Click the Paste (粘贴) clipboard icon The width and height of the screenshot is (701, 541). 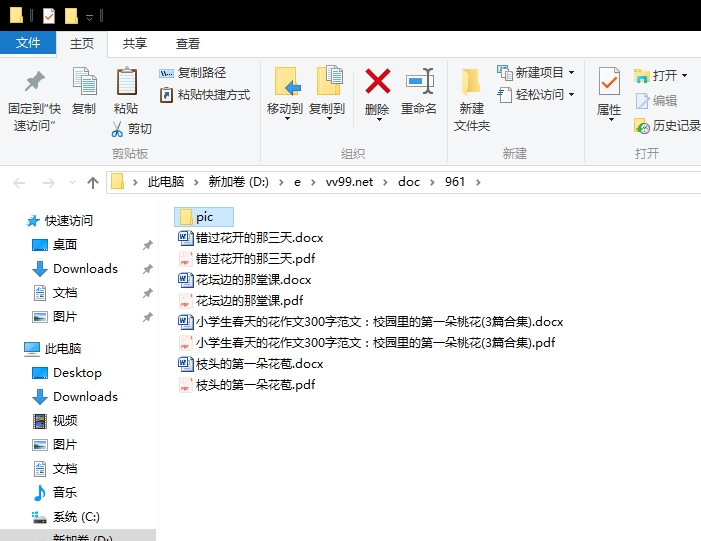pos(127,81)
